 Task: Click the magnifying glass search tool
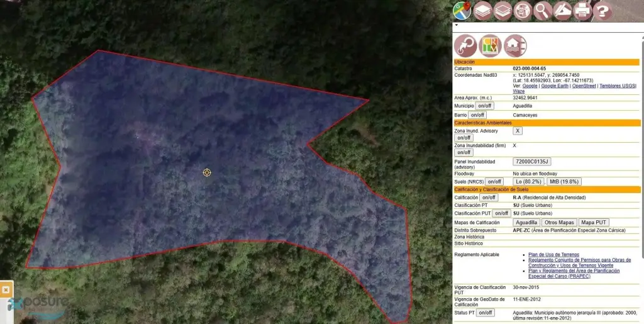(x=542, y=11)
